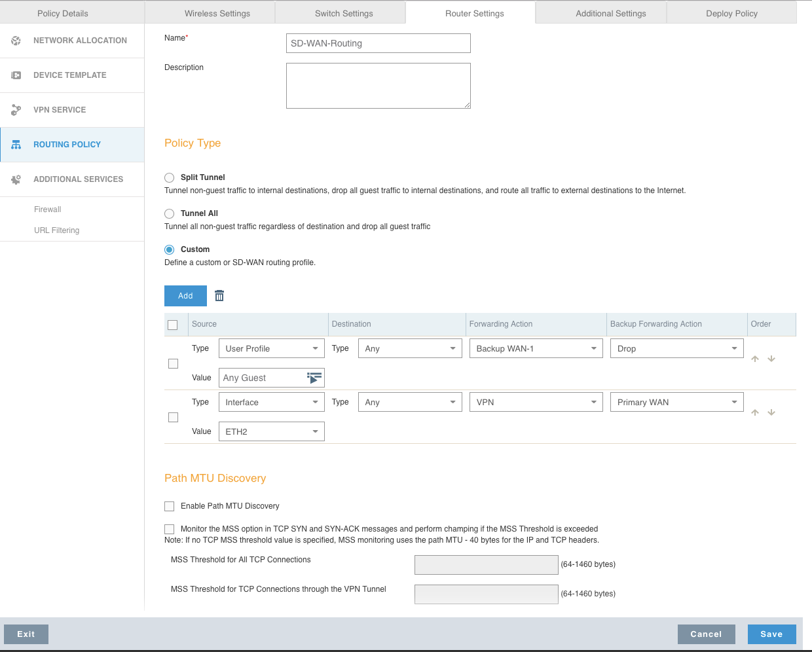Move the User Profile rule up
Viewport: 812px width, 652px height.
tap(755, 359)
